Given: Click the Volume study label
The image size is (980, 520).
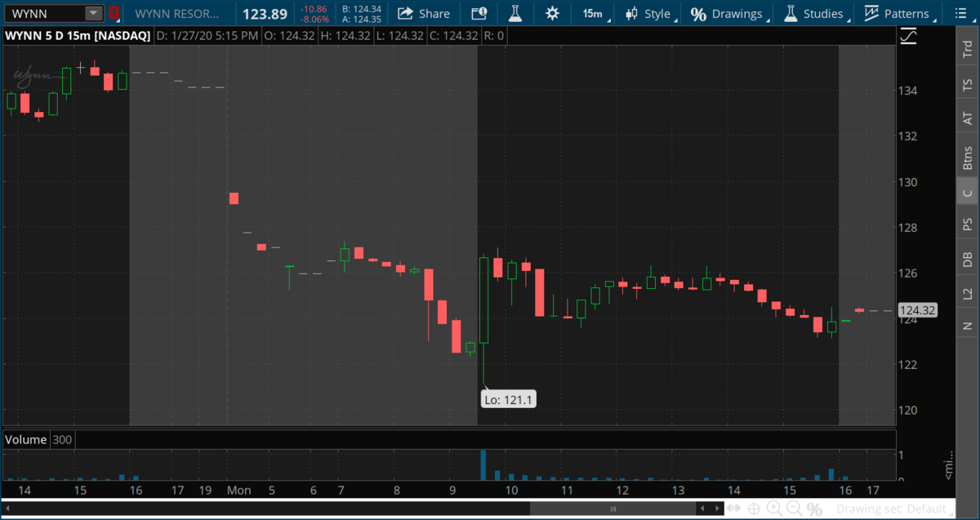Looking at the screenshot, I should pos(26,439).
